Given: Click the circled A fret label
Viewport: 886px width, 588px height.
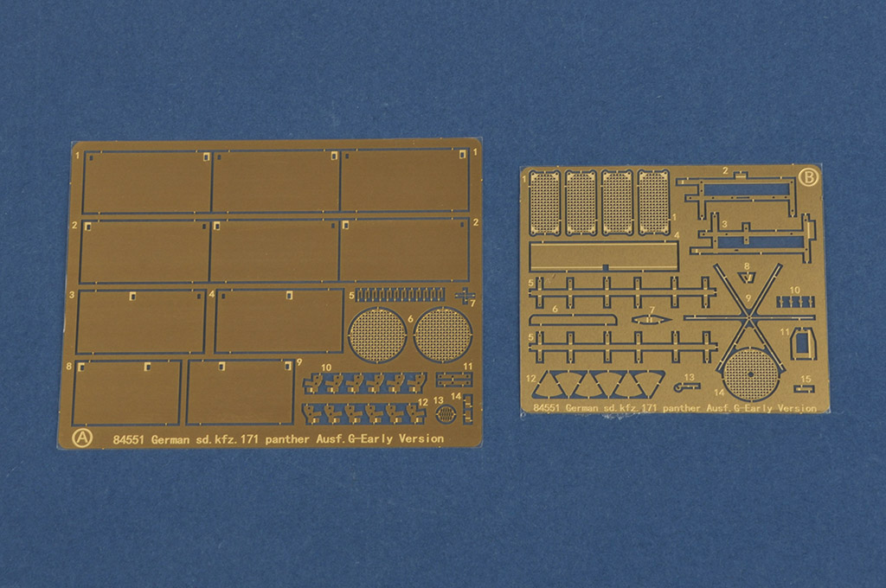Looking at the screenshot, I should tap(82, 437).
